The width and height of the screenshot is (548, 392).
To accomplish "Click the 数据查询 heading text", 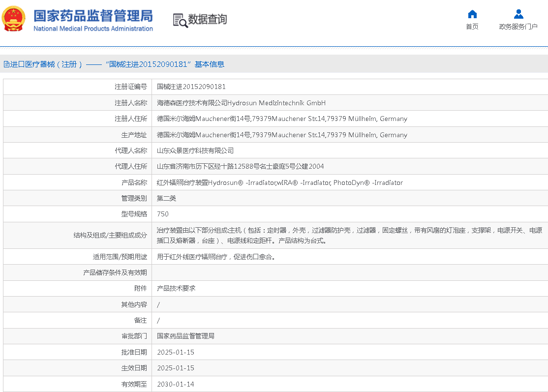I will coord(208,20).
